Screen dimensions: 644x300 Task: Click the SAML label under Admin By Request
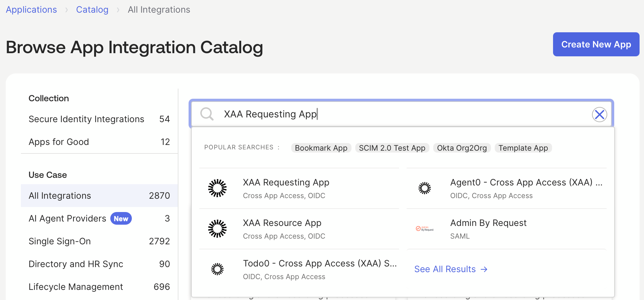(460, 236)
